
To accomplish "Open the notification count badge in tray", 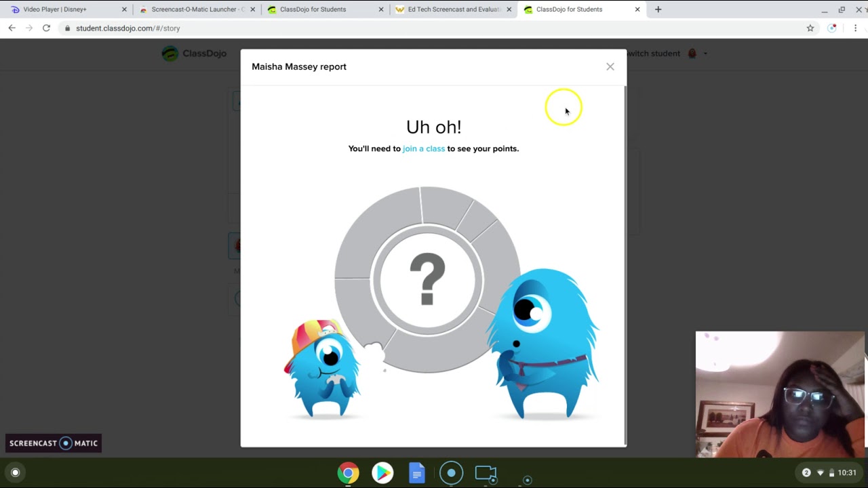I will 806,472.
